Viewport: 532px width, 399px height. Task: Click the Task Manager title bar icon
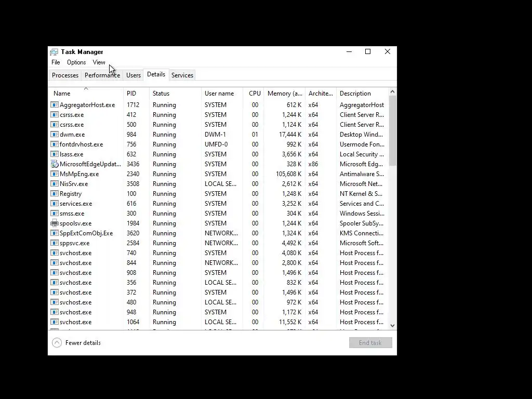pos(54,52)
